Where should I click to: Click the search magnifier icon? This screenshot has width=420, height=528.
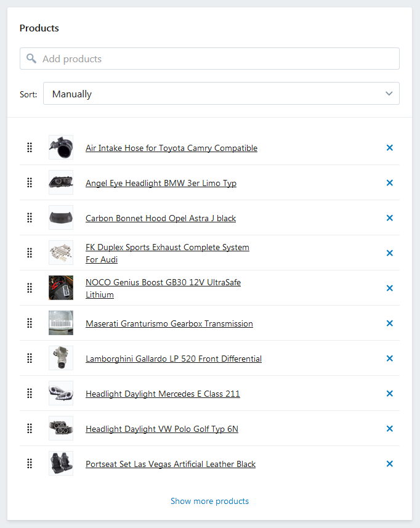tap(31, 59)
